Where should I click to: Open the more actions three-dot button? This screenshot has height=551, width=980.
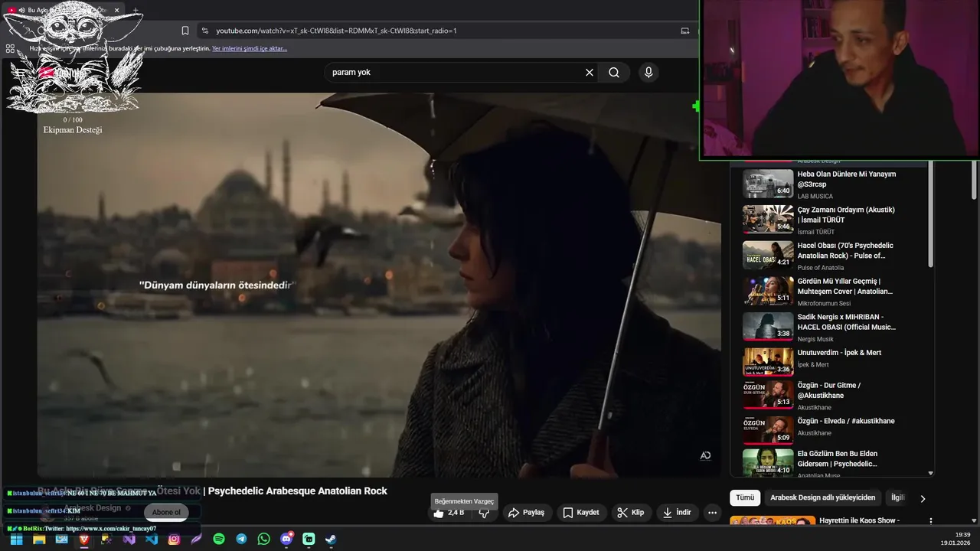click(x=712, y=513)
